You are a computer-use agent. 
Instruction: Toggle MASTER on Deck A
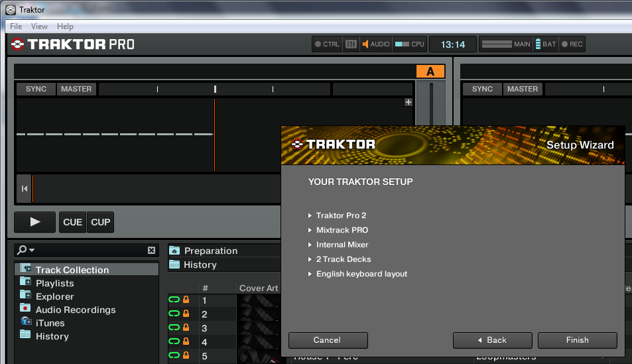pyautogui.click(x=76, y=89)
